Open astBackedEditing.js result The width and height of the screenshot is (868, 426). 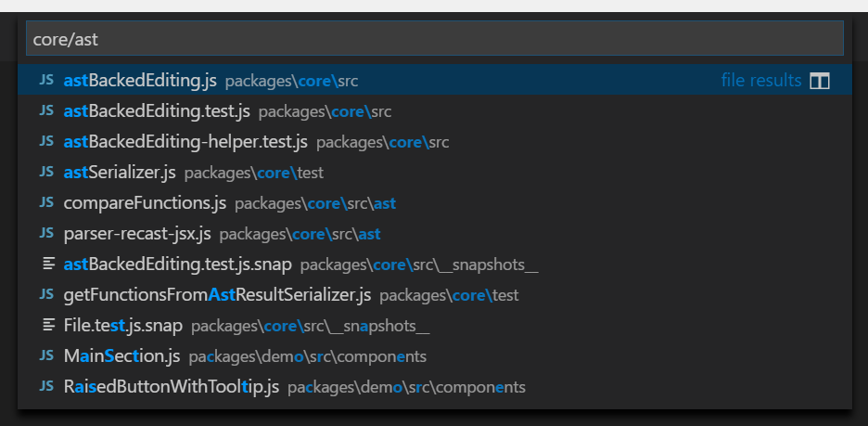pos(435,81)
